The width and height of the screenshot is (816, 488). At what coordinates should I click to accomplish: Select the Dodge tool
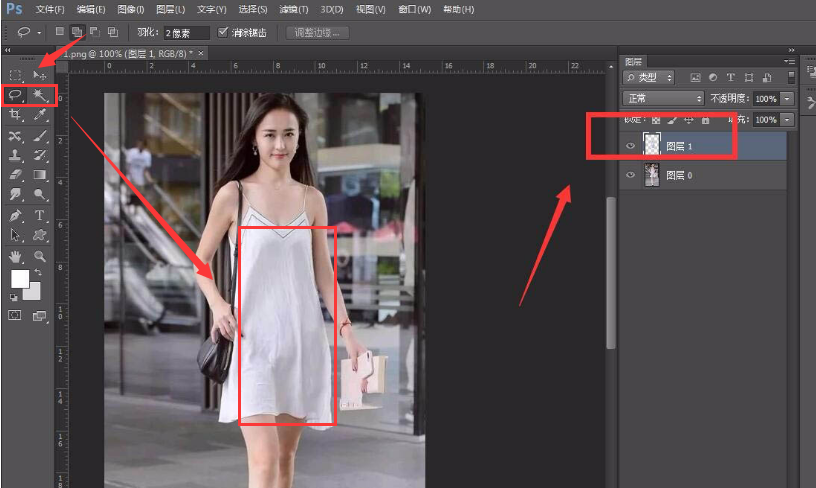pos(40,194)
